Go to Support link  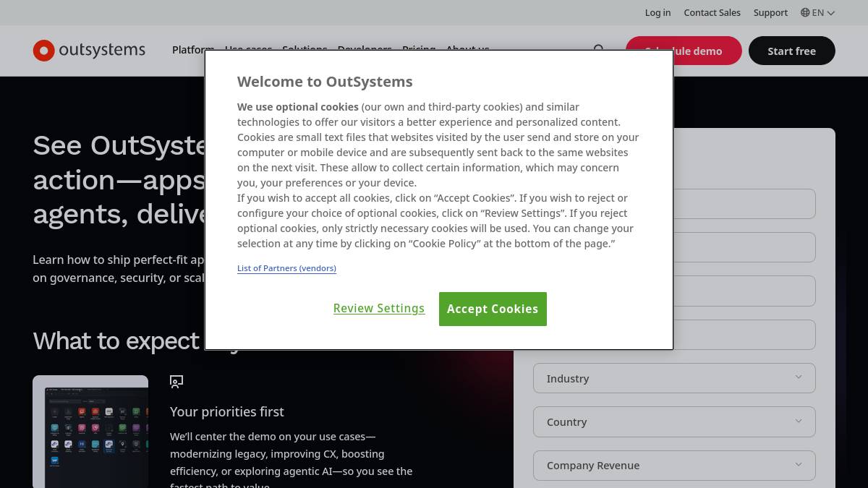pyautogui.click(x=770, y=12)
